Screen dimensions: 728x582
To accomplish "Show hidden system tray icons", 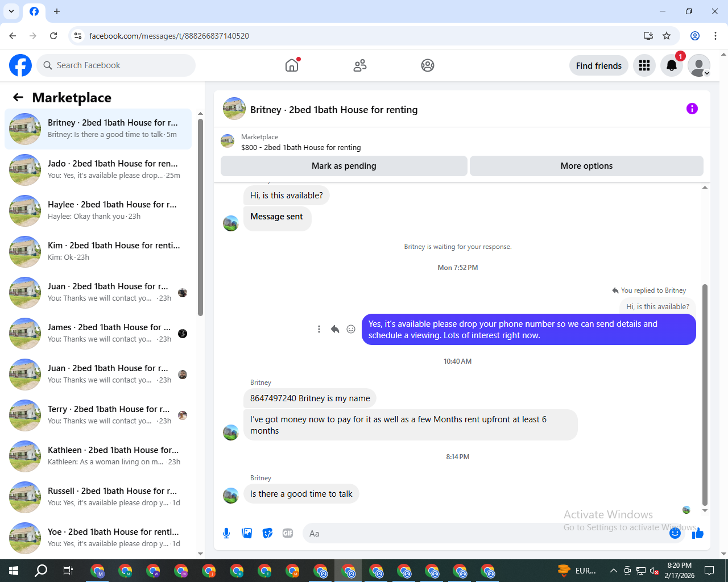I will pos(613,571).
